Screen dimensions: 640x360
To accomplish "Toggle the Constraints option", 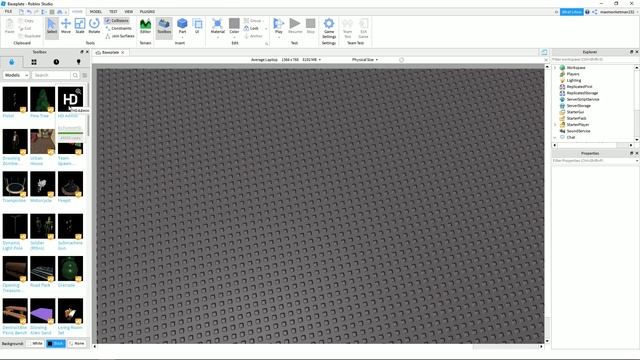I will coord(118,28).
